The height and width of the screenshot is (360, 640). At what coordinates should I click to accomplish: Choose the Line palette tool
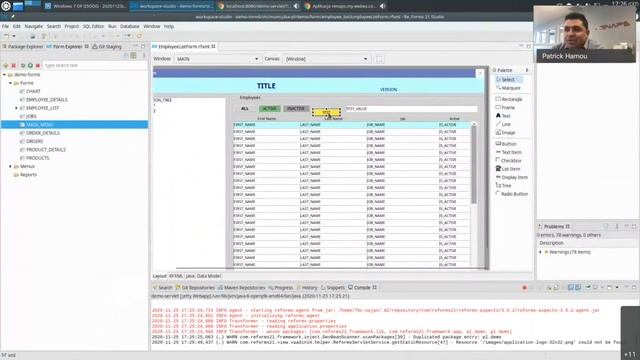pos(503,124)
